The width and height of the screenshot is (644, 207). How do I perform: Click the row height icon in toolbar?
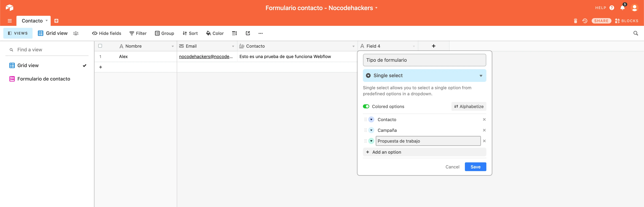[x=234, y=33]
